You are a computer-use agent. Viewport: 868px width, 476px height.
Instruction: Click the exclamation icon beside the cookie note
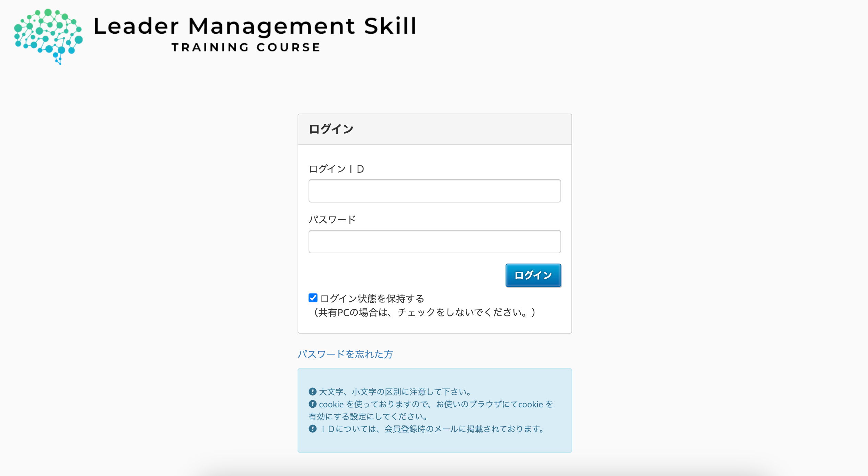coord(312,404)
